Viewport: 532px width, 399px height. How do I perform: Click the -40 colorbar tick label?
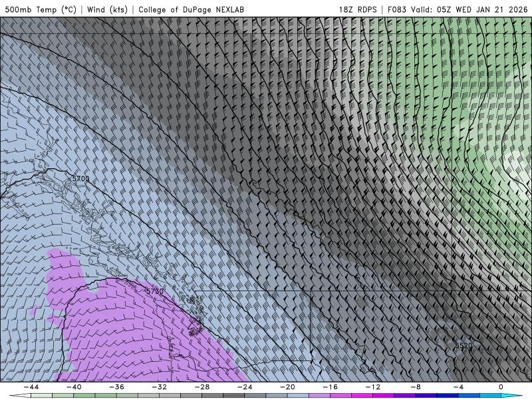click(x=74, y=387)
